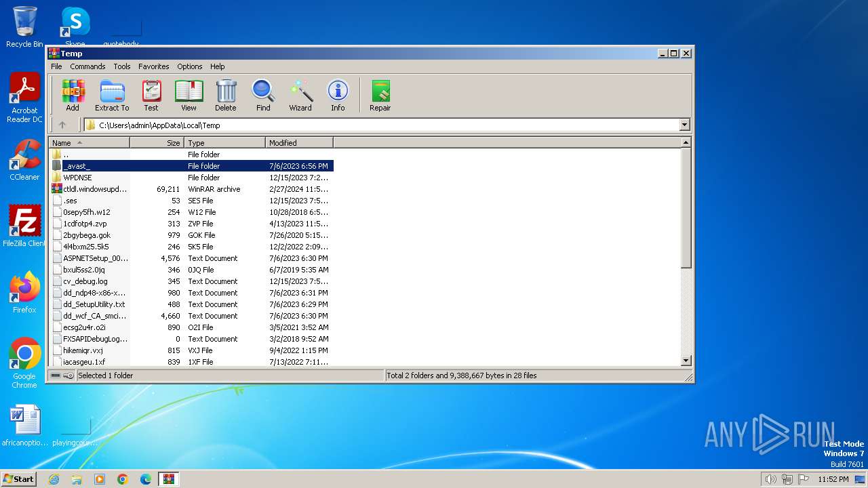The image size is (868, 488).
Task: Open Windows Explorer folder taskbar icon
Action: [77, 479]
